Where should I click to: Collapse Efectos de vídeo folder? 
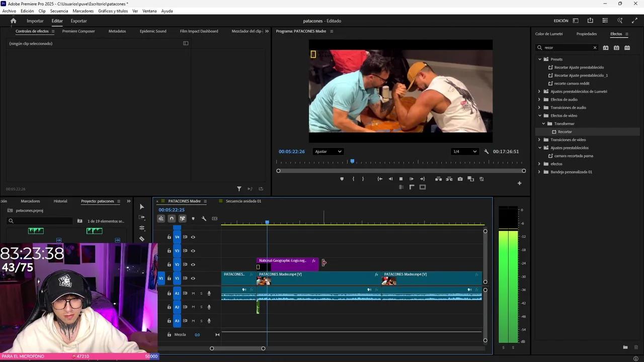click(x=540, y=116)
